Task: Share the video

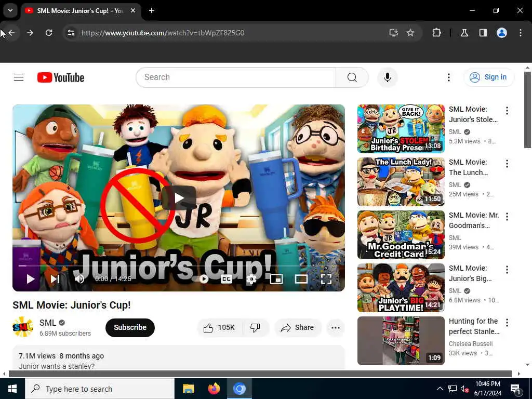Action: [x=298, y=327]
